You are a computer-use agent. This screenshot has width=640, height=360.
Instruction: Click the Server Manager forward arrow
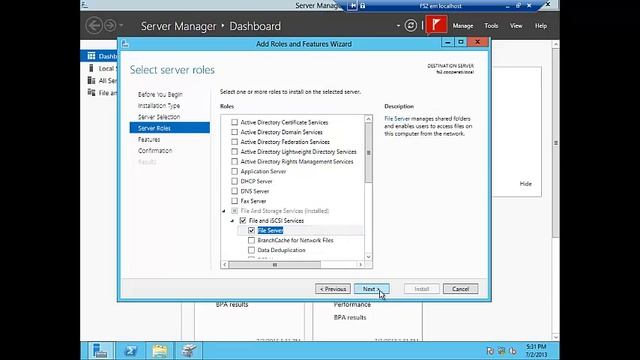point(110,26)
